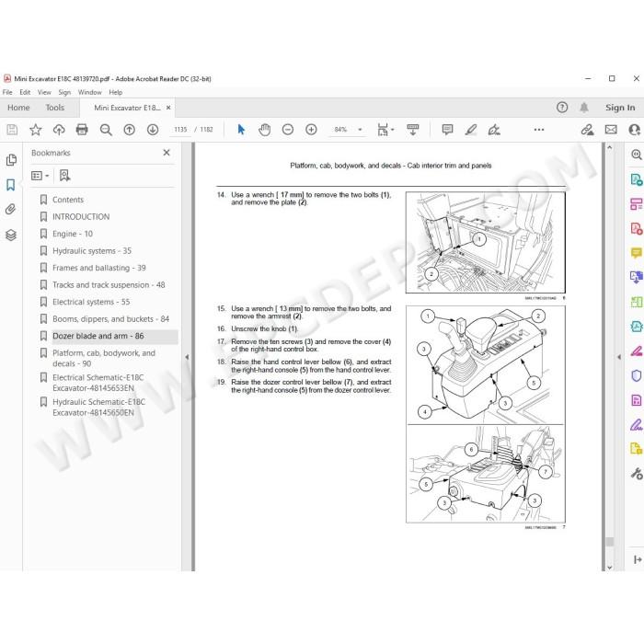Open the find text magnifier tool
Screen dimensions: 644x644
(x=106, y=130)
